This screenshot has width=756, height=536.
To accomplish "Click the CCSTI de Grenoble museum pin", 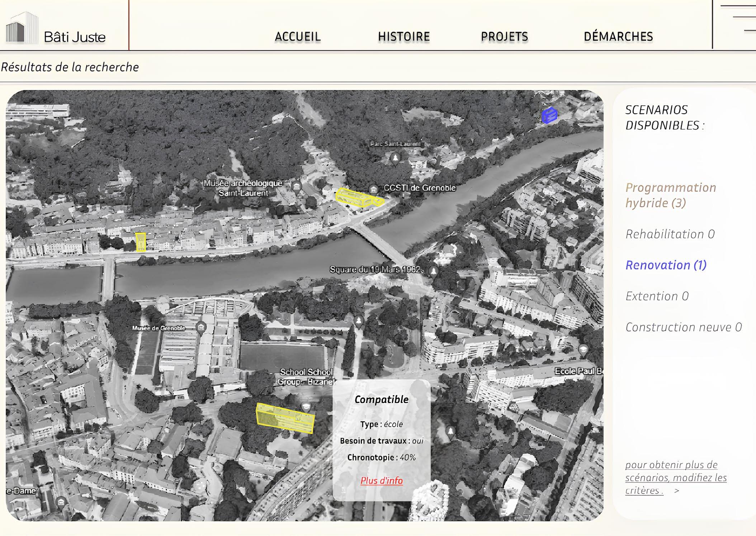I will [x=373, y=189].
